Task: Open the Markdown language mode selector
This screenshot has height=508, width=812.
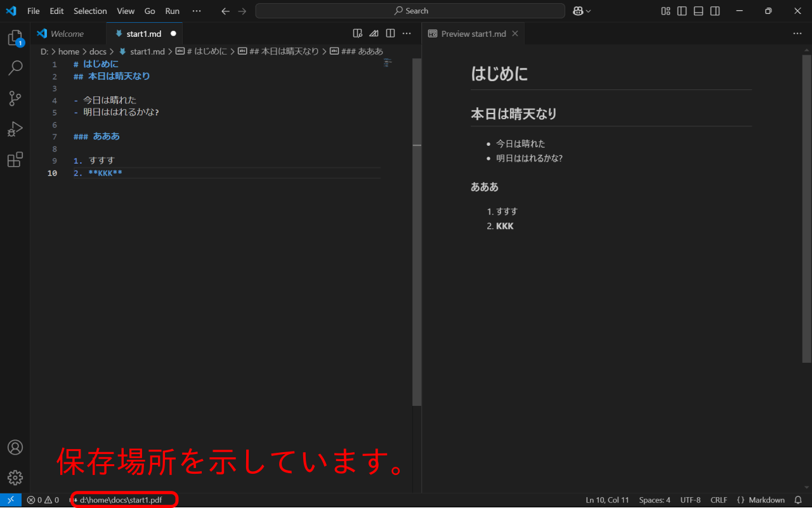Action: 761,500
